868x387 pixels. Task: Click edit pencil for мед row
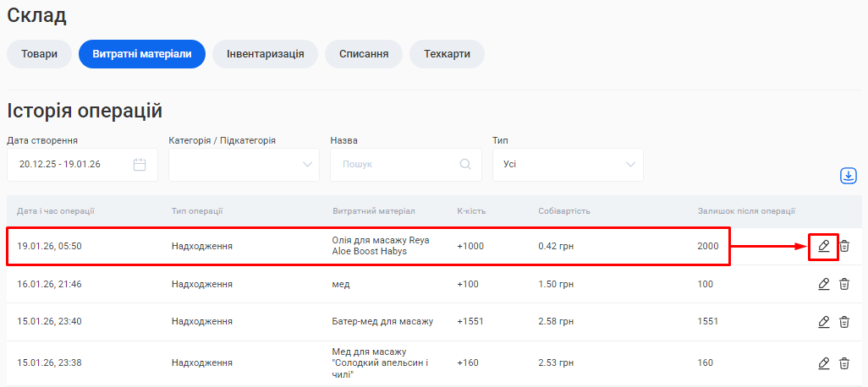(823, 284)
